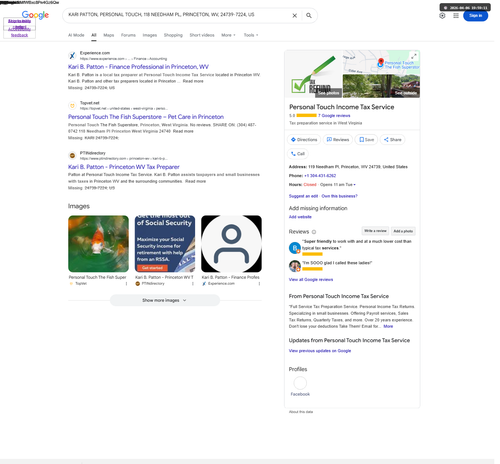
Task: Open Kari B. Patton Princeton WV Tax Preparer result
Action: [x=124, y=167]
